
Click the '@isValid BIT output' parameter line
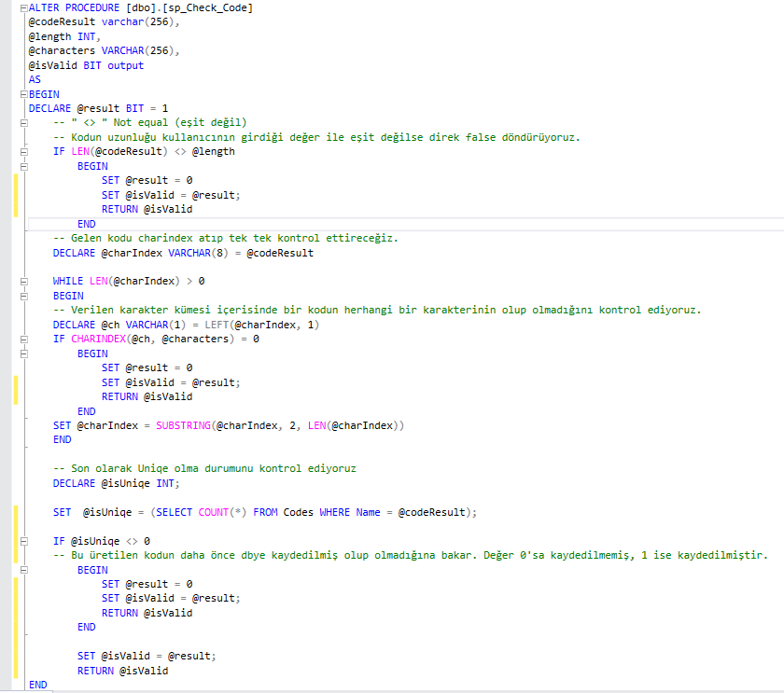(86, 65)
